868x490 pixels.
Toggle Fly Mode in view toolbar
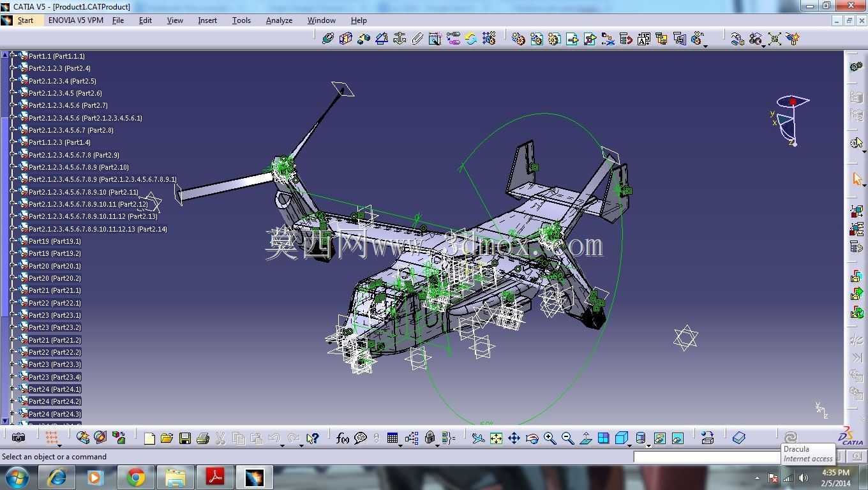(478, 438)
